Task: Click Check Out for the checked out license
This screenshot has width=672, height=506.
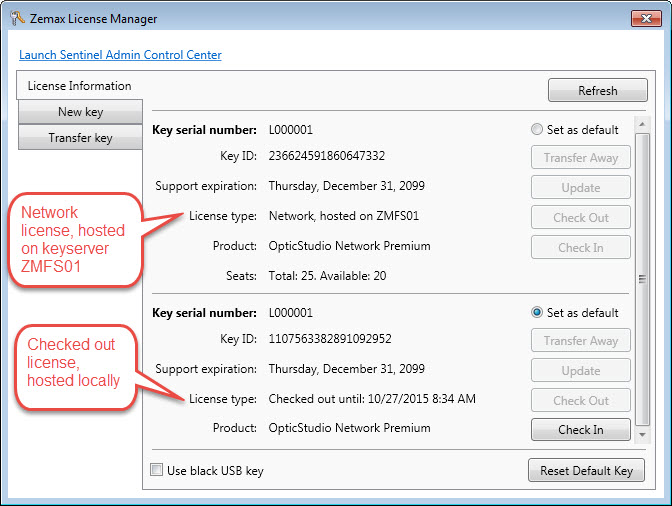Action: pyautogui.click(x=581, y=400)
